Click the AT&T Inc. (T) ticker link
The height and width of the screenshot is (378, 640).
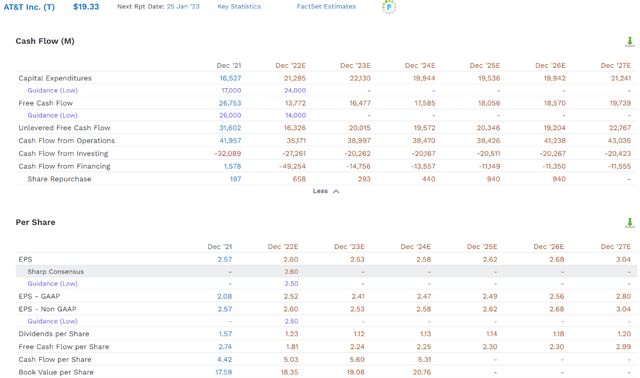pyautogui.click(x=29, y=7)
